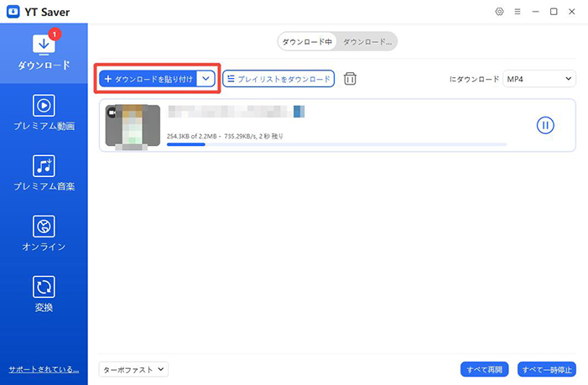Screen dimensions: 588x385
Task: Open the ダウンロード sidebar section
Action: (x=44, y=53)
